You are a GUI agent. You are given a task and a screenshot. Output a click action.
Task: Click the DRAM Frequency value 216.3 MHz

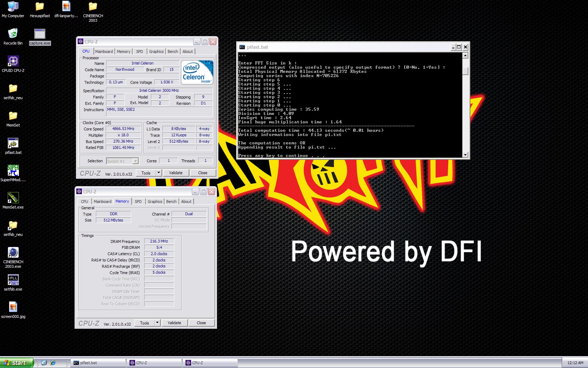(159, 241)
